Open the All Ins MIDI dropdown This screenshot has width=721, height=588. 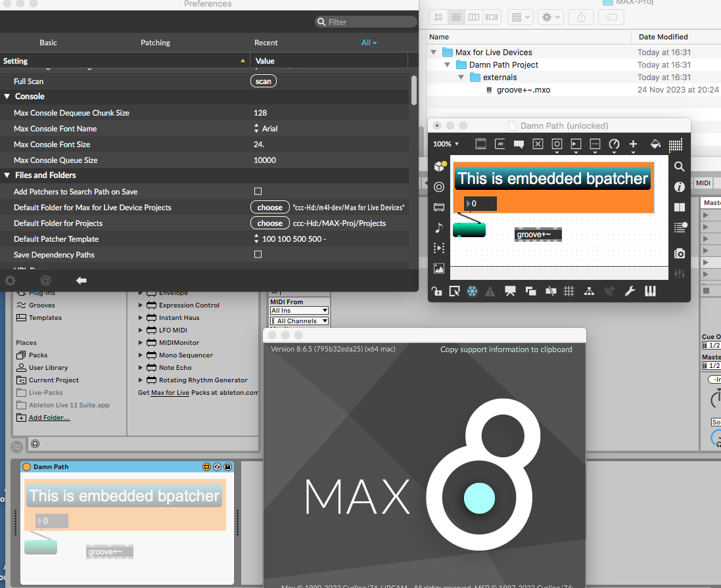tap(299, 310)
